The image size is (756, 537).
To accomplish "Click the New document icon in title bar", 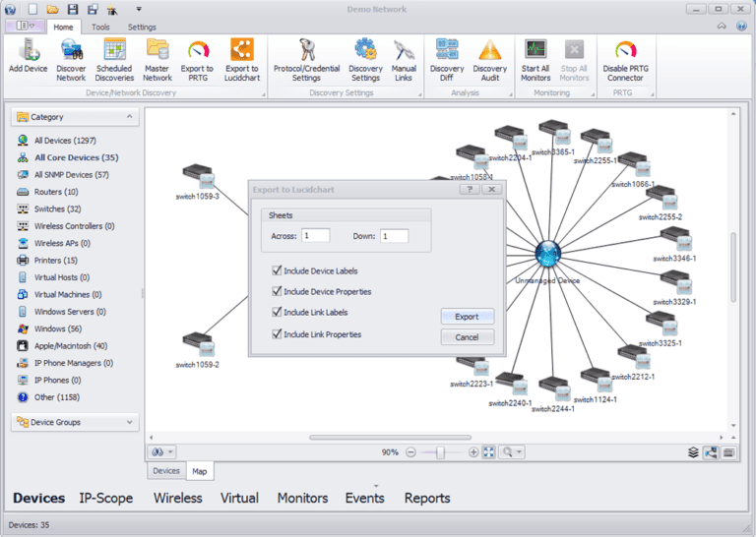I will coord(32,9).
